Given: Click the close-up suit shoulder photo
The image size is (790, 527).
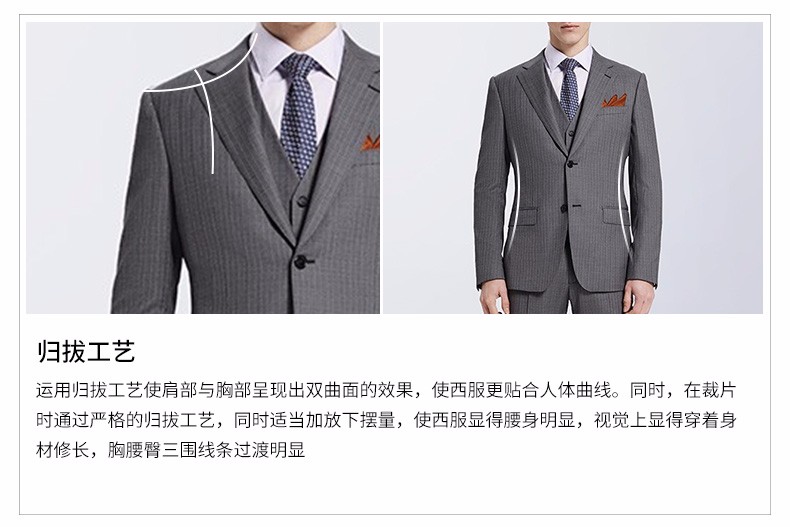Looking at the screenshot, I should (x=203, y=168).
